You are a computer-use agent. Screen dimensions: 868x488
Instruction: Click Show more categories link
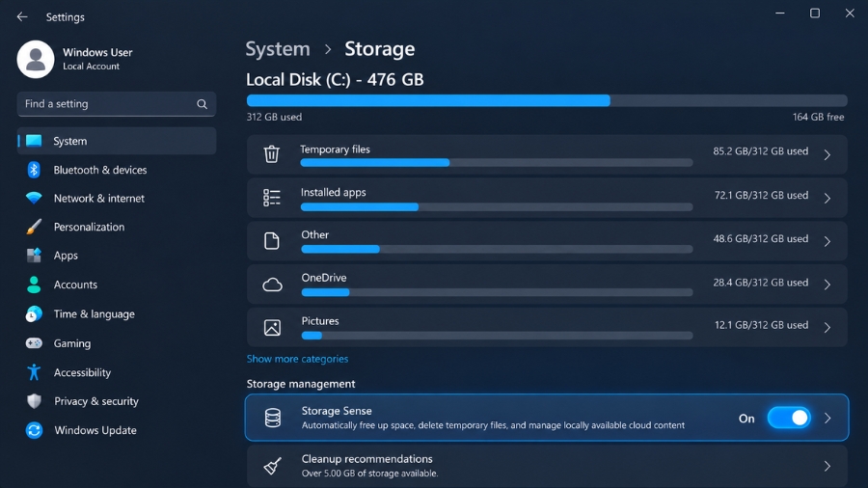(x=297, y=359)
